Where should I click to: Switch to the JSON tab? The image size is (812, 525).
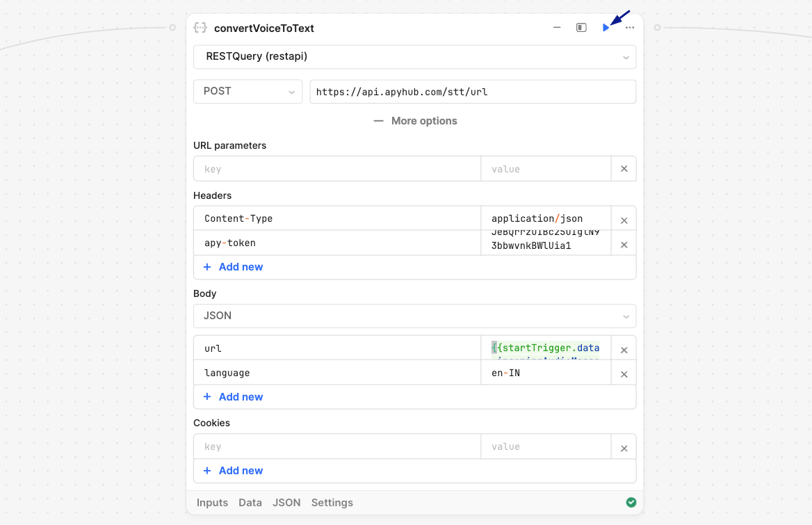pos(286,503)
